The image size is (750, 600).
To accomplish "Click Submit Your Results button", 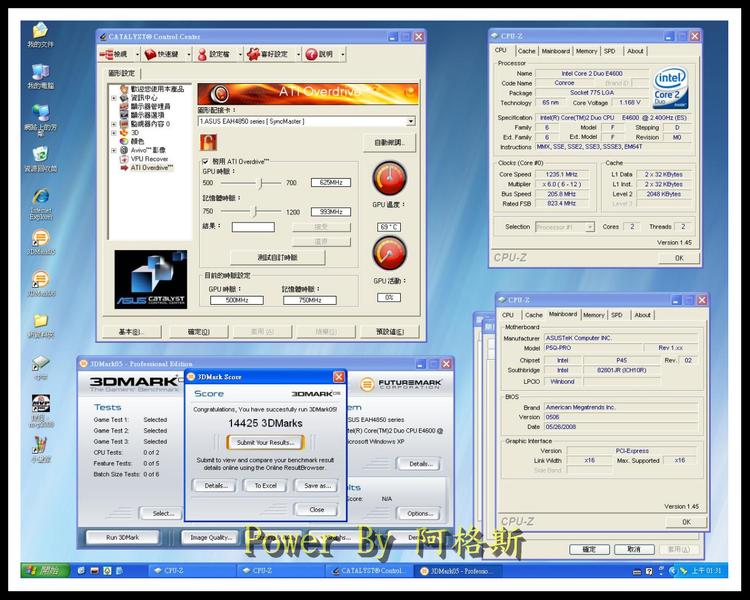I will [266, 443].
